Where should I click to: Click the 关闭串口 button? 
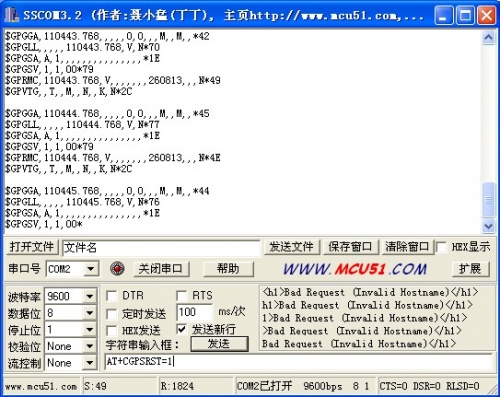coord(161,269)
